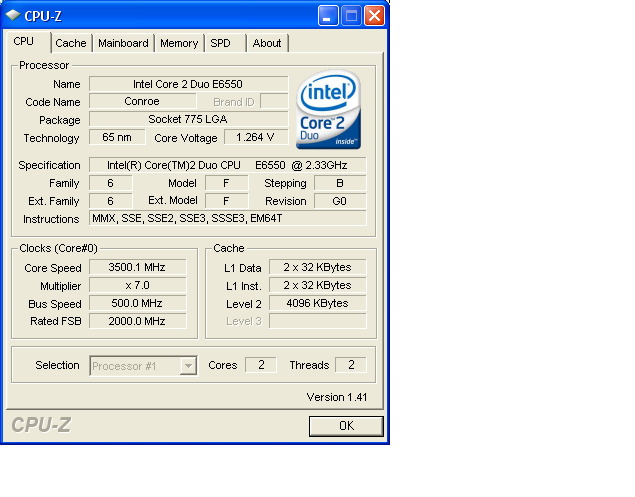Viewport: 635px width, 497px height.
Task: Open the SPD tab
Action: [x=225, y=43]
